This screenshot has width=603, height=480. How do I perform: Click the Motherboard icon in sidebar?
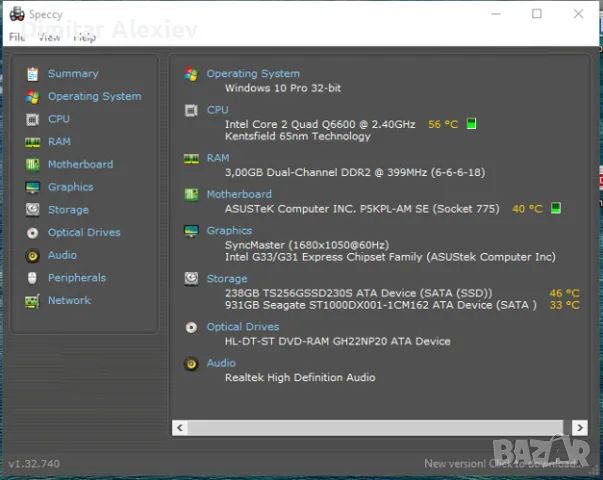[32, 165]
